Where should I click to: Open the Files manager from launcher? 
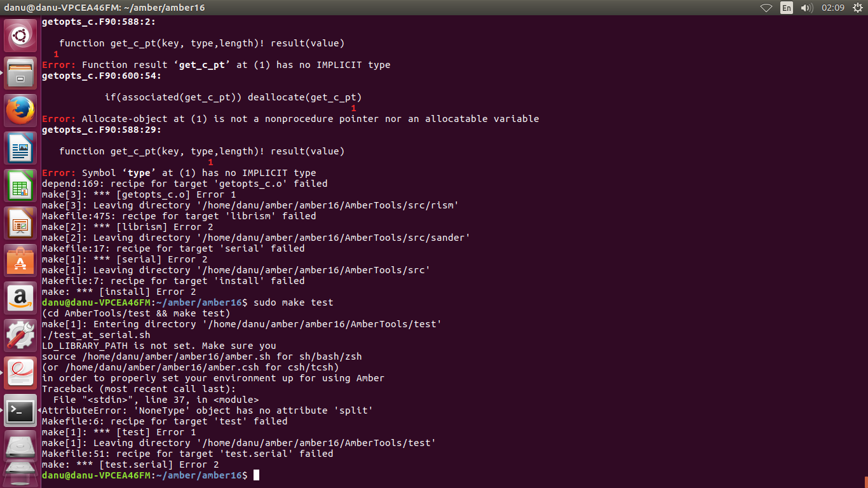point(20,73)
